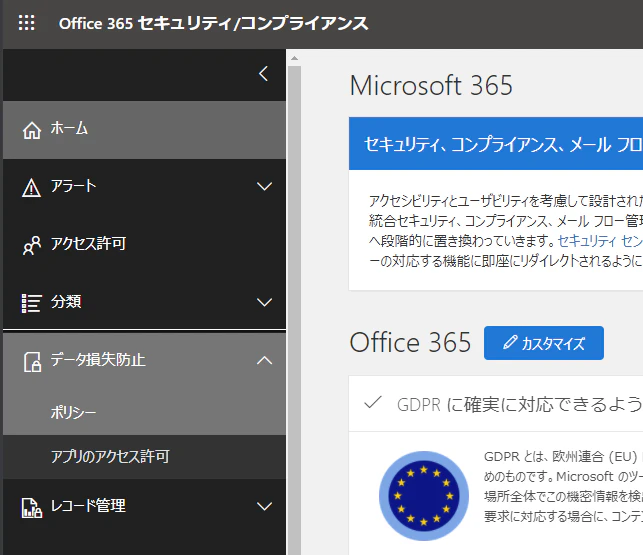Collapse the データ損失防止 section chevron
The image size is (643, 555).
coord(264,360)
